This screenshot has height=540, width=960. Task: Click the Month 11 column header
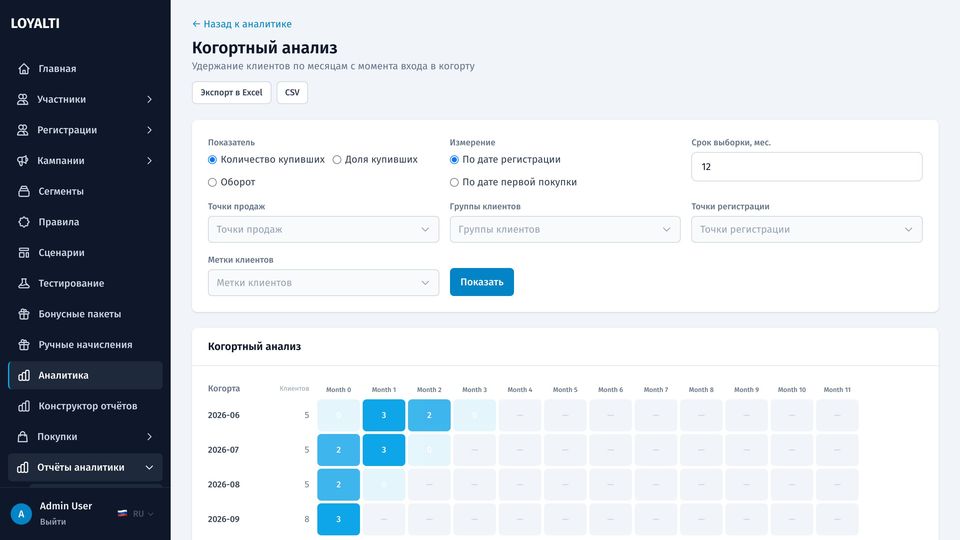(x=837, y=389)
